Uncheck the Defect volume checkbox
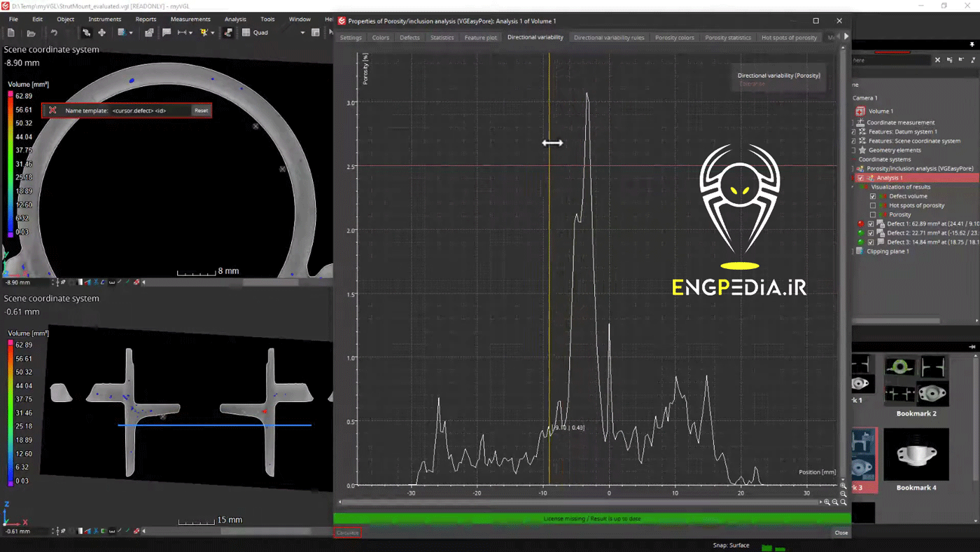Screen dimensions: 980x552 point(873,196)
